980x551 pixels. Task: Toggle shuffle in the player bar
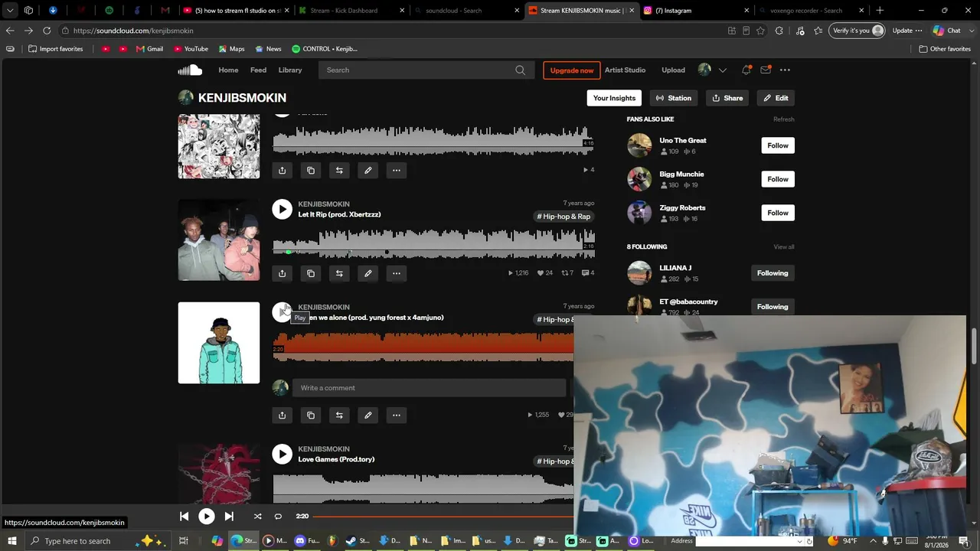pos(257,517)
